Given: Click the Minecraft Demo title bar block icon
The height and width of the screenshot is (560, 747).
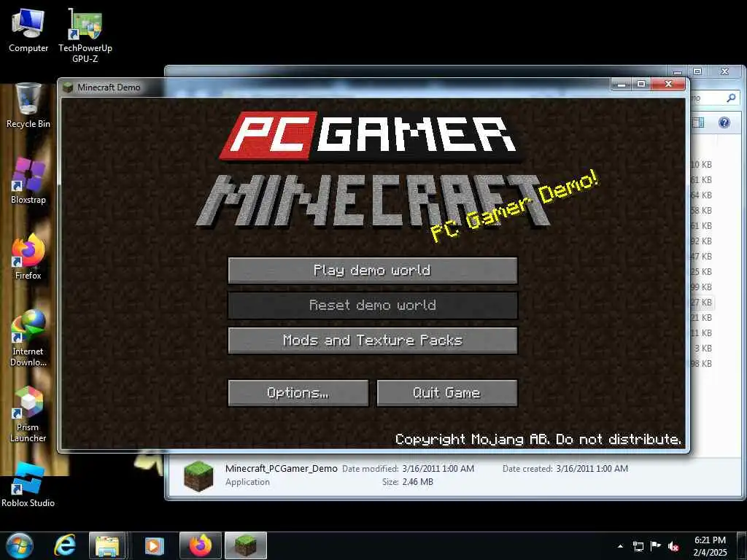Looking at the screenshot, I should tap(68, 87).
